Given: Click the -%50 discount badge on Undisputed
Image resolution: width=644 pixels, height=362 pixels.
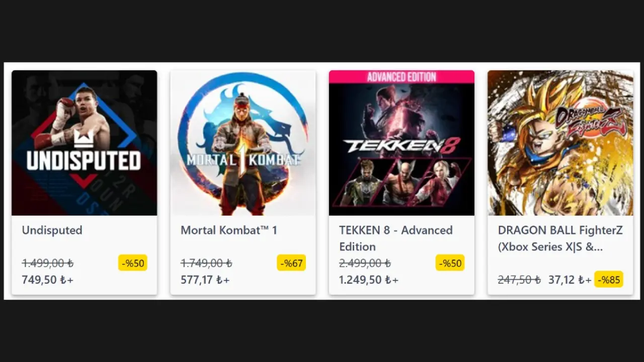Looking at the screenshot, I should pos(133,263).
